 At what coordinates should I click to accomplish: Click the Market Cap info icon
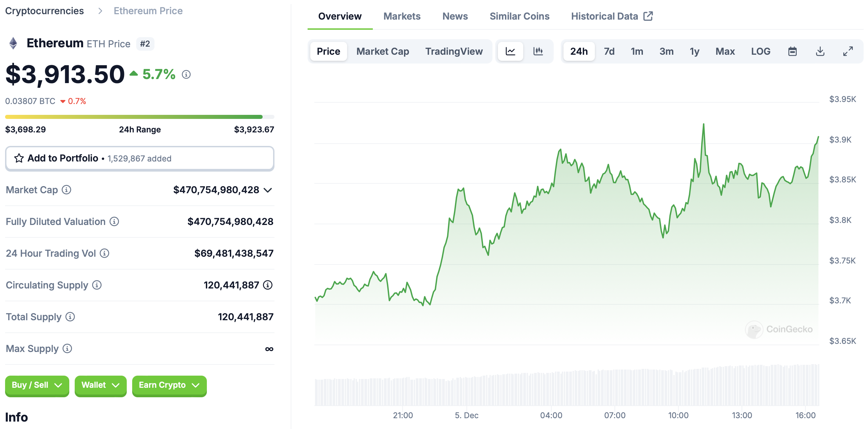coord(67,190)
